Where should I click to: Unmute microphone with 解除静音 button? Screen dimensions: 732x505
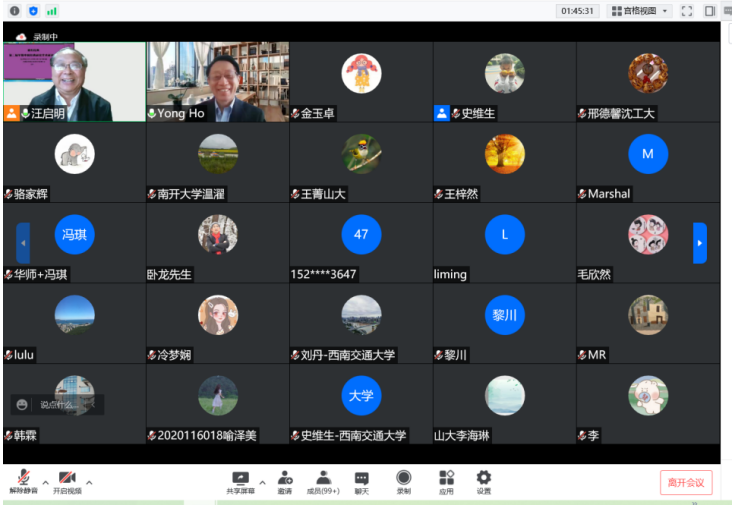22,481
